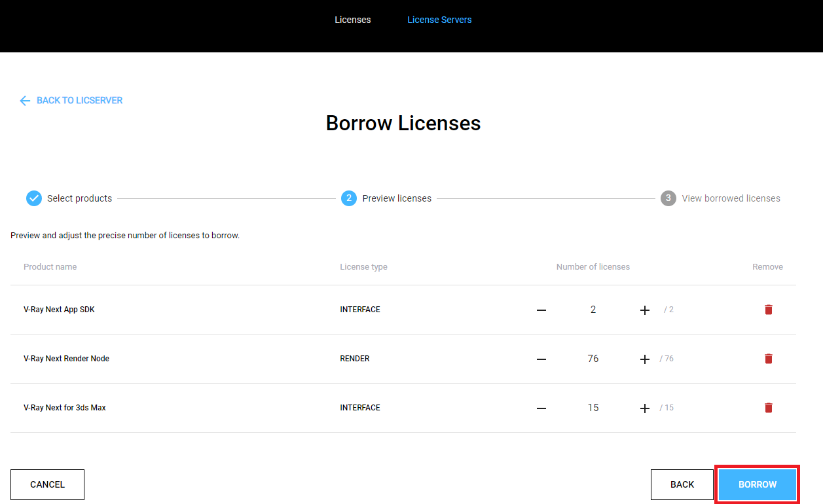Remove V-Ray Next Render Node with trash icon
This screenshot has width=823, height=504.
[x=768, y=359]
